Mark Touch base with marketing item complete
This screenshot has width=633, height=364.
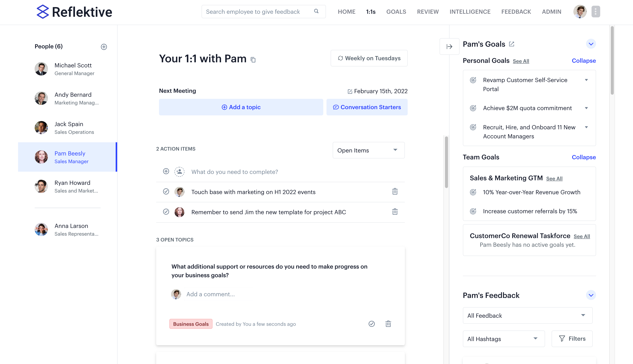click(166, 192)
